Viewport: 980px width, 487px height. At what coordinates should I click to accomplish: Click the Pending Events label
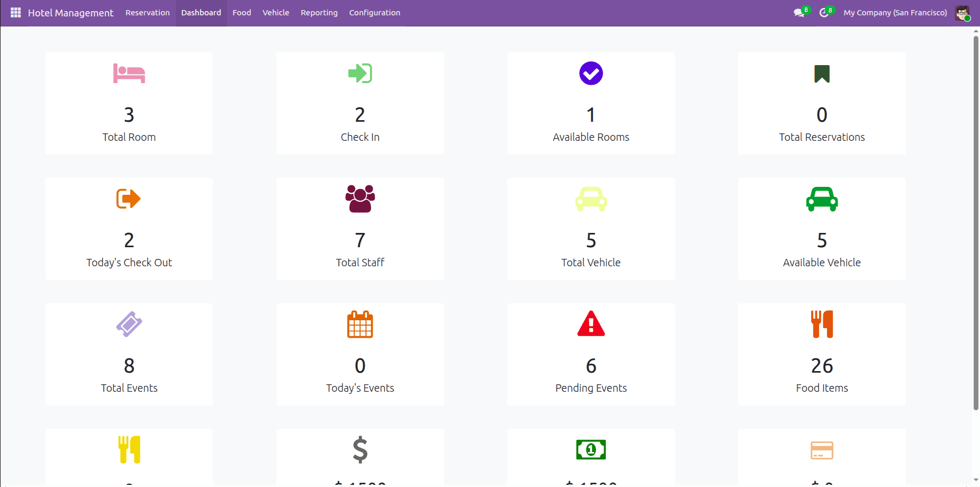point(591,388)
